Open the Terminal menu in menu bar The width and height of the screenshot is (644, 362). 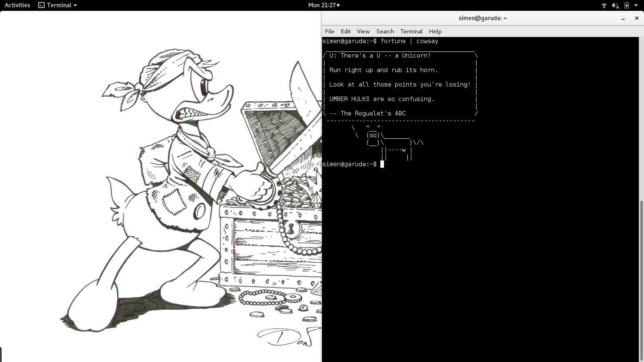(x=411, y=31)
